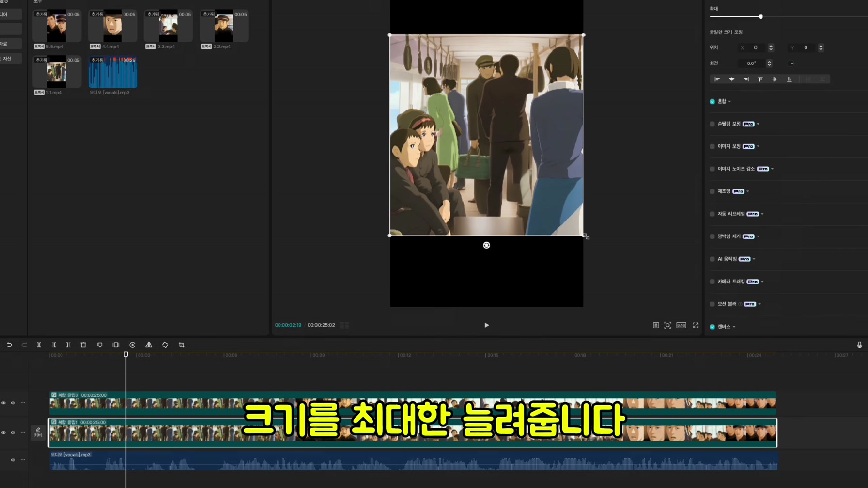Click the Redo arrow in timeline toolbar
Viewport: 868px width, 488px height.
[x=24, y=345]
